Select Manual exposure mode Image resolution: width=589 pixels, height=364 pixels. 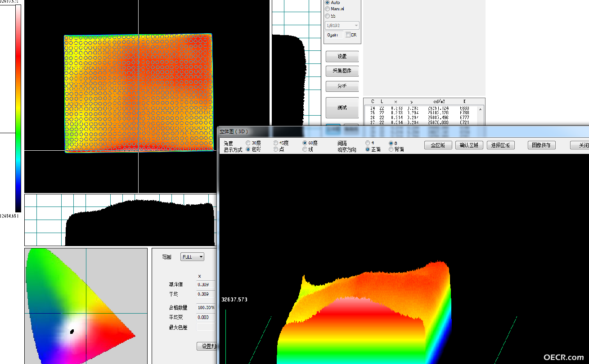tap(327, 9)
